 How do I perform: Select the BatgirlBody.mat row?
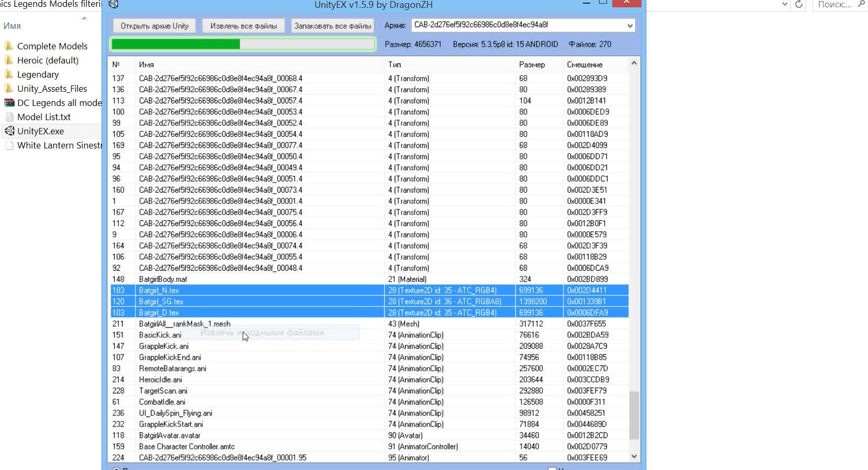point(163,279)
